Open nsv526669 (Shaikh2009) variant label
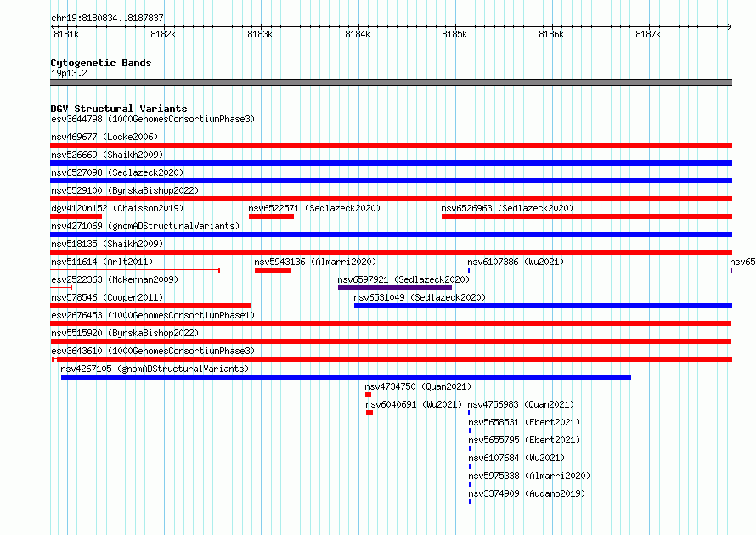 [107, 155]
